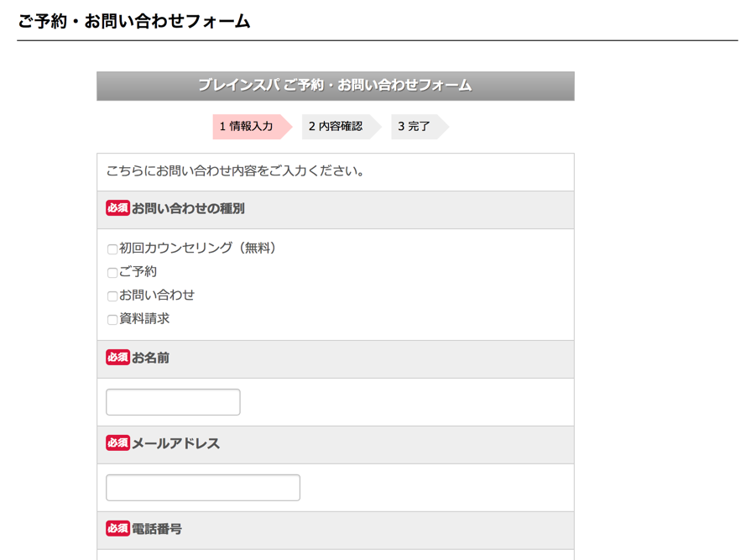Click the メールアドレス section header label
The height and width of the screenshot is (560, 756).
[x=175, y=443]
